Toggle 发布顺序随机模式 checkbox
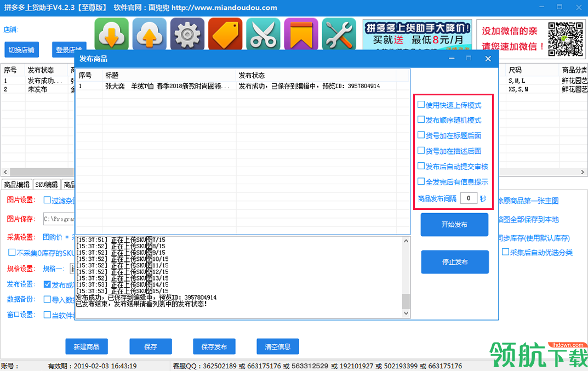588x371 pixels. point(421,119)
